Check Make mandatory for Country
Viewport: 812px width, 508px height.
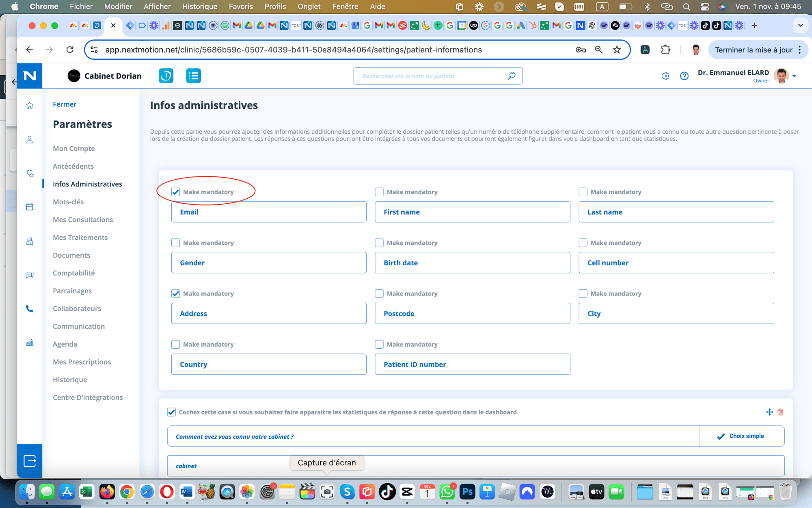pos(175,344)
